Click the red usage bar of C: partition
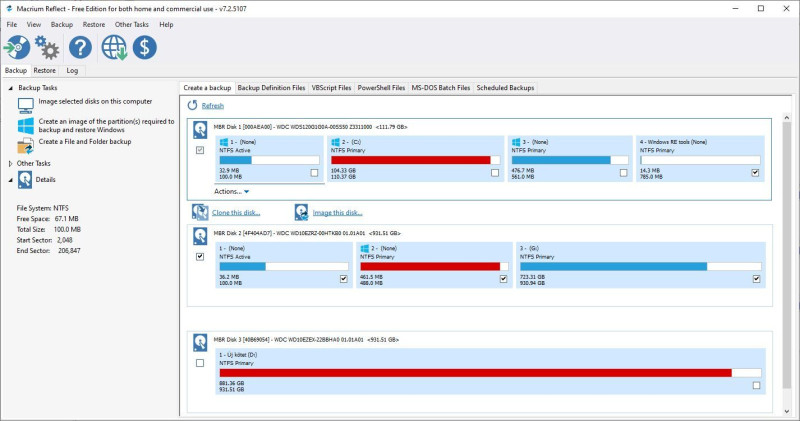The image size is (800, 421). click(x=411, y=160)
